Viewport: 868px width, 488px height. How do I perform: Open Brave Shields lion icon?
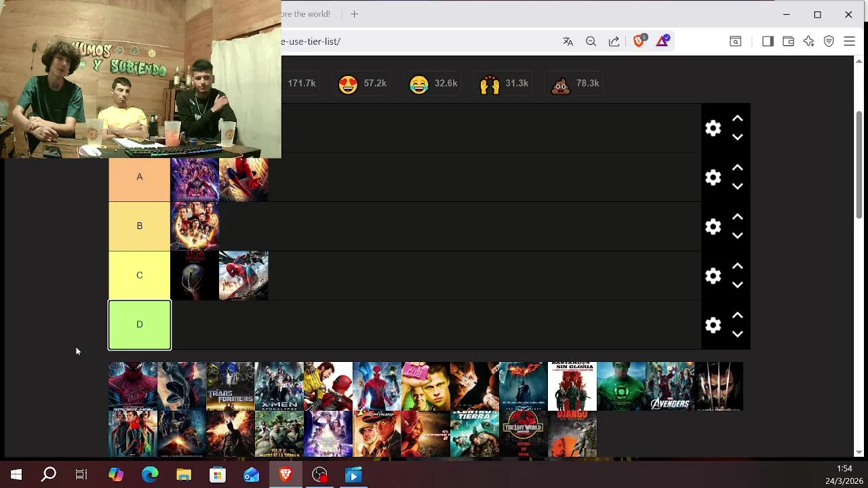pos(639,41)
